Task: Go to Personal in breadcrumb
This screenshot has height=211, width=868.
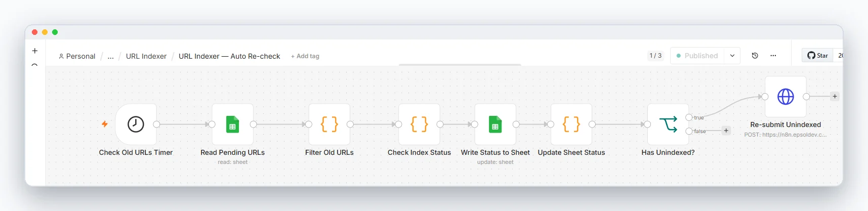Action: click(x=77, y=56)
